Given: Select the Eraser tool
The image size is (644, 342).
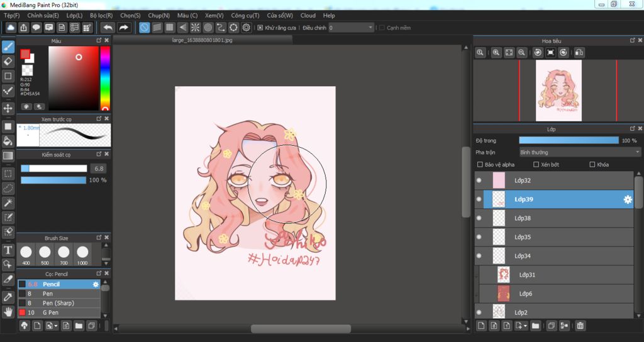Looking at the screenshot, I should [x=8, y=62].
